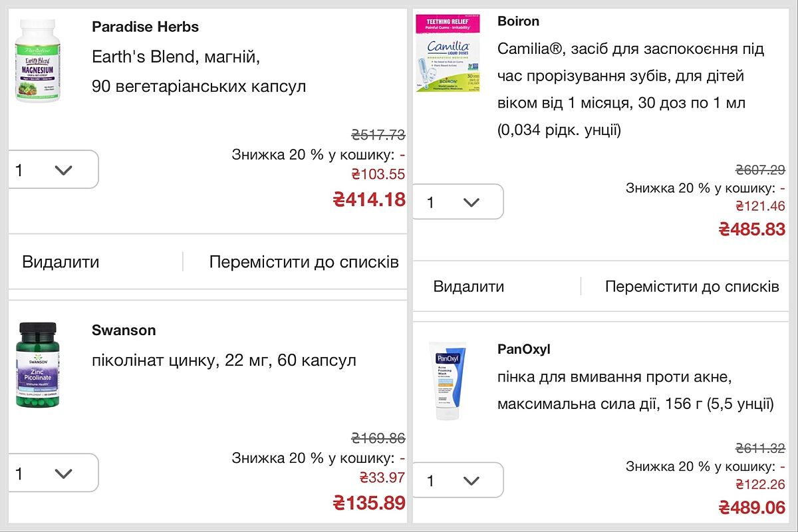The width and height of the screenshot is (798, 532).
Task: Move Paradise Herbs magnesium to lists
Action: click(304, 261)
